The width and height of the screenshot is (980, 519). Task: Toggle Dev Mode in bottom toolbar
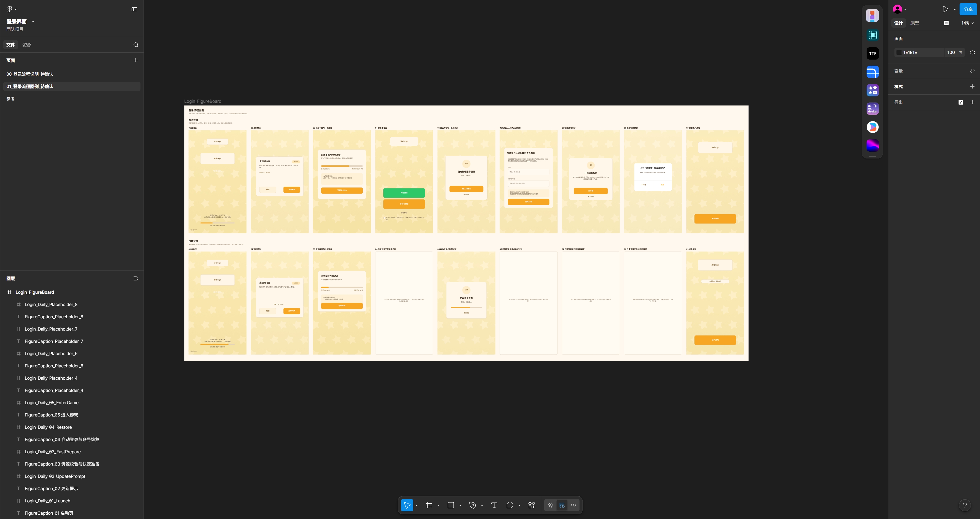tap(573, 505)
